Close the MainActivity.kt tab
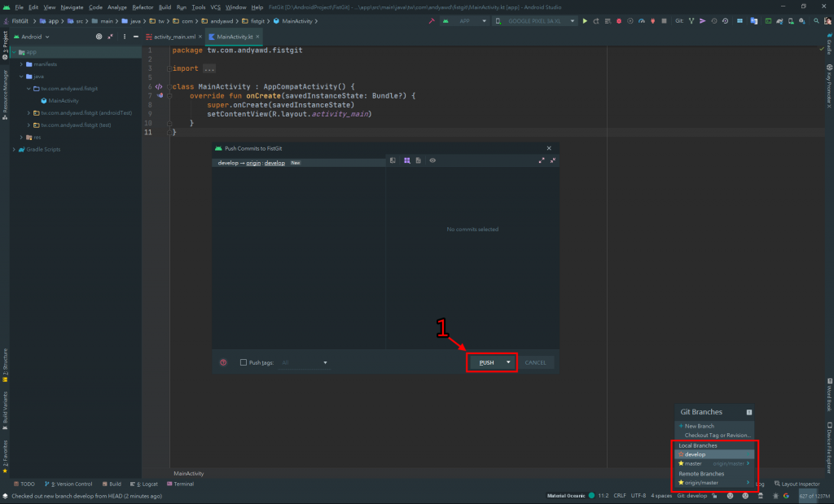 (x=257, y=37)
